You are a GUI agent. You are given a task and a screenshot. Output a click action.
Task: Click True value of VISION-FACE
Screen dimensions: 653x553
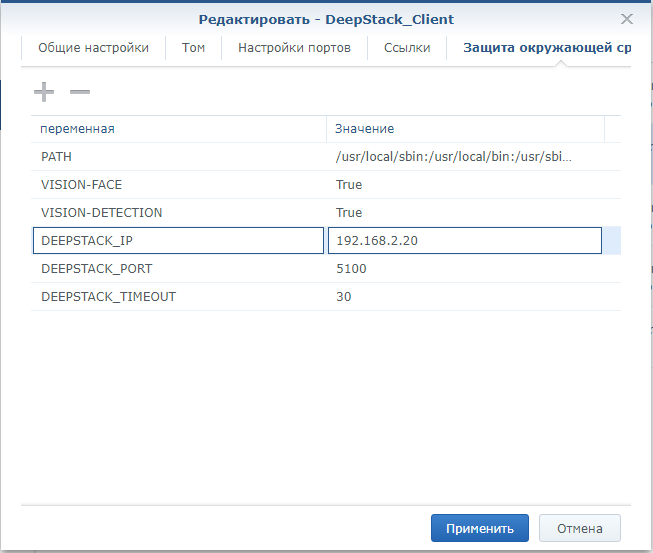(x=465, y=184)
